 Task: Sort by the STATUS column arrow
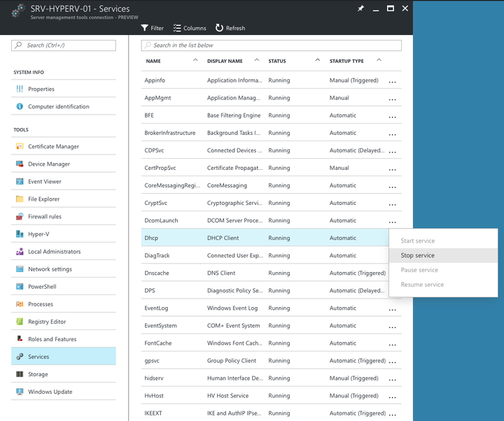[x=318, y=60]
